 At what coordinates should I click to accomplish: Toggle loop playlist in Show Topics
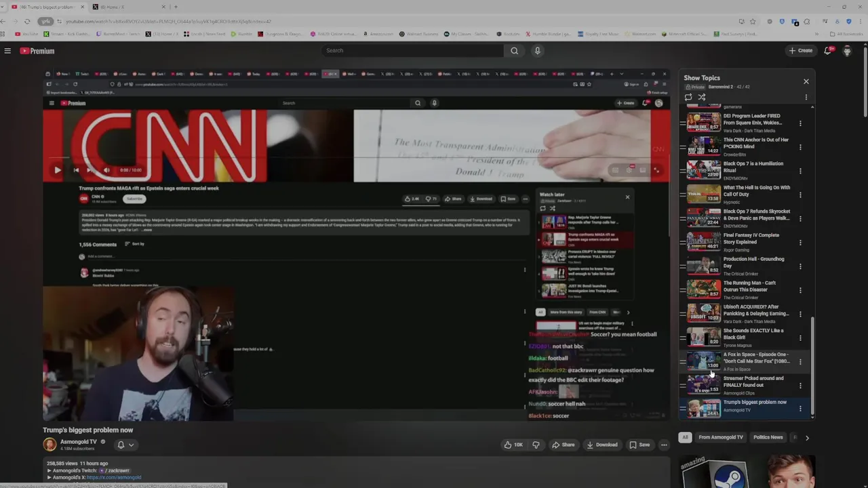point(688,97)
